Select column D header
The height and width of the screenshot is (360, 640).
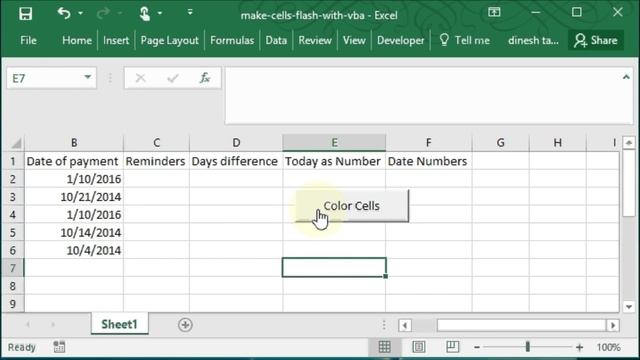[x=236, y=142]
